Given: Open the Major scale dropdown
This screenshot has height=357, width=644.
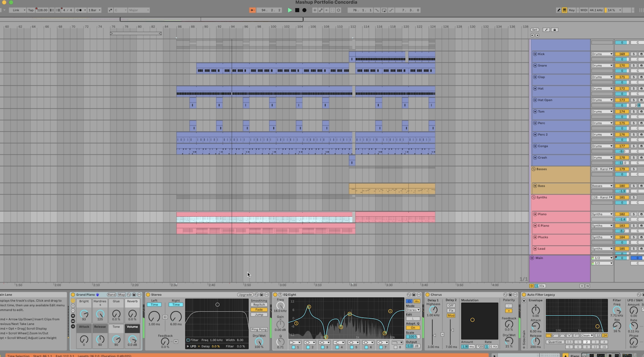Looking at the screenshot, I should [139, 10].
